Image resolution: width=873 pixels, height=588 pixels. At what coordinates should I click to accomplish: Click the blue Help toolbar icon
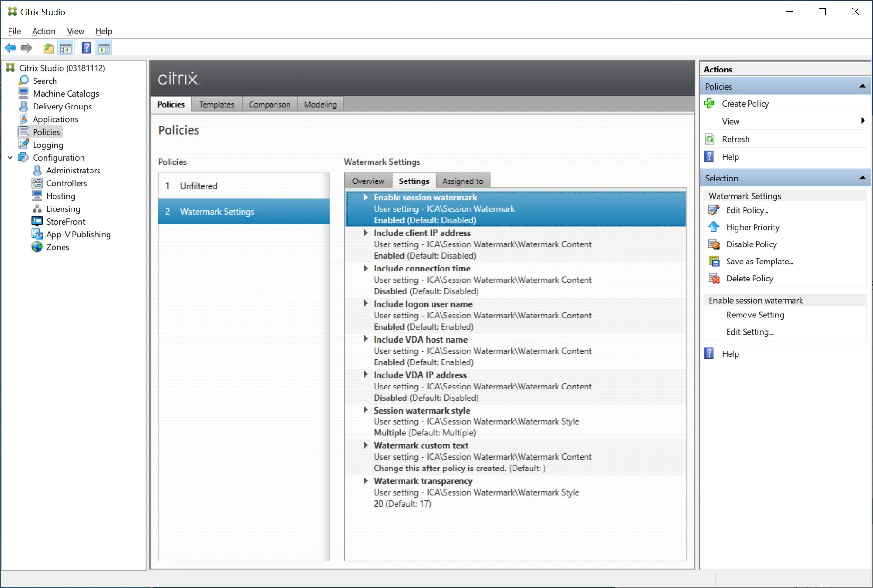[87, 48]
